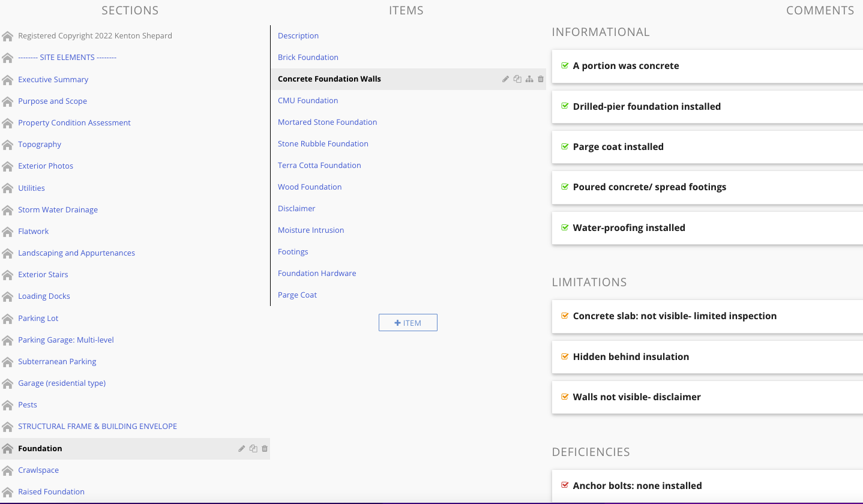The image size is (863, 504).
Task: Click the Hidden behind insulation comment text
Action: [x=631, y=356]
